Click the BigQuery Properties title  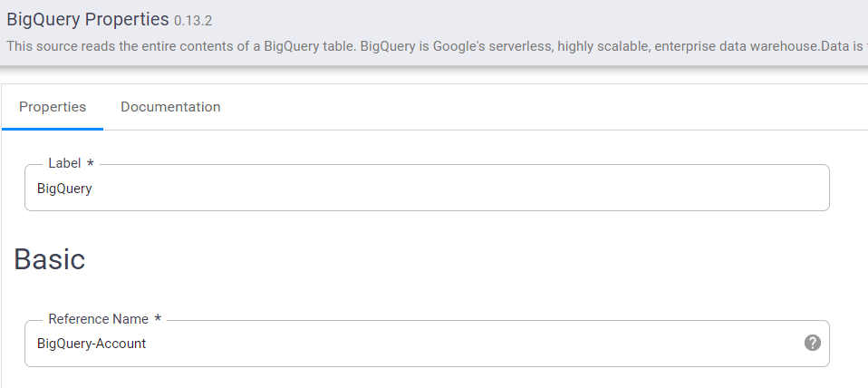(x=88, y=19)
